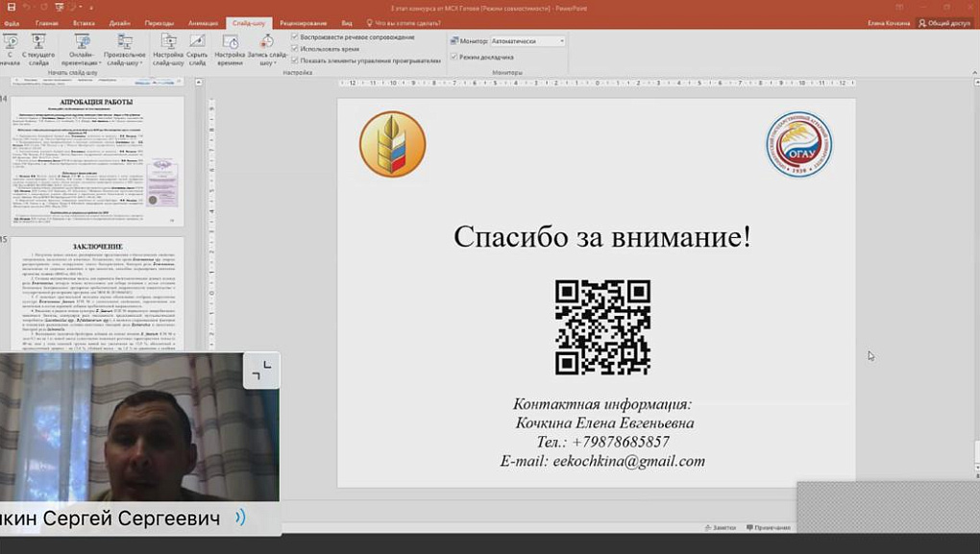Open Монитор dropdown set to Автоматически
The width and height of the screenshot is (980, 554).
(x=527, y=41)
